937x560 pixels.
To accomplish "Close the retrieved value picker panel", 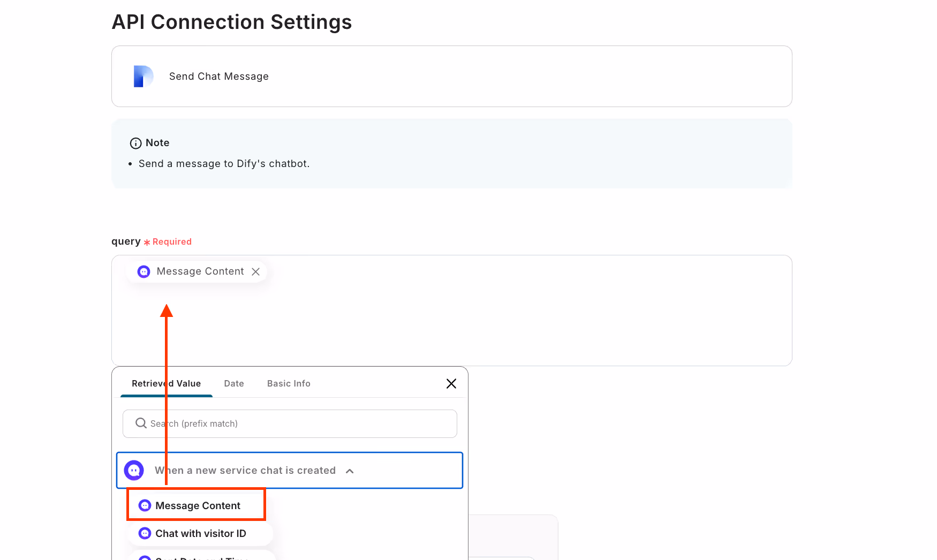I will point(451,383).
